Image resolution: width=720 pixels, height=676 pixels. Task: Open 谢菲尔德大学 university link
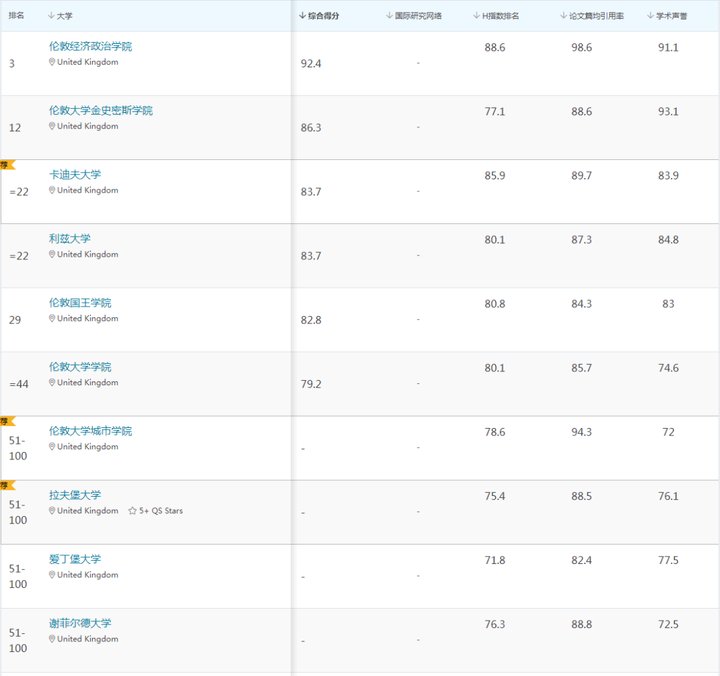click(80, 623)
